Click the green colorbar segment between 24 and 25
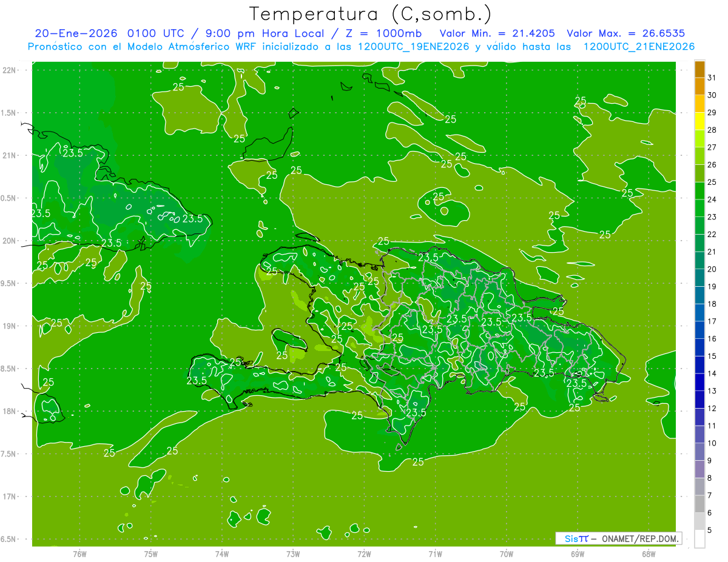This screenshot has width=728, height=562. pos(699,190)
